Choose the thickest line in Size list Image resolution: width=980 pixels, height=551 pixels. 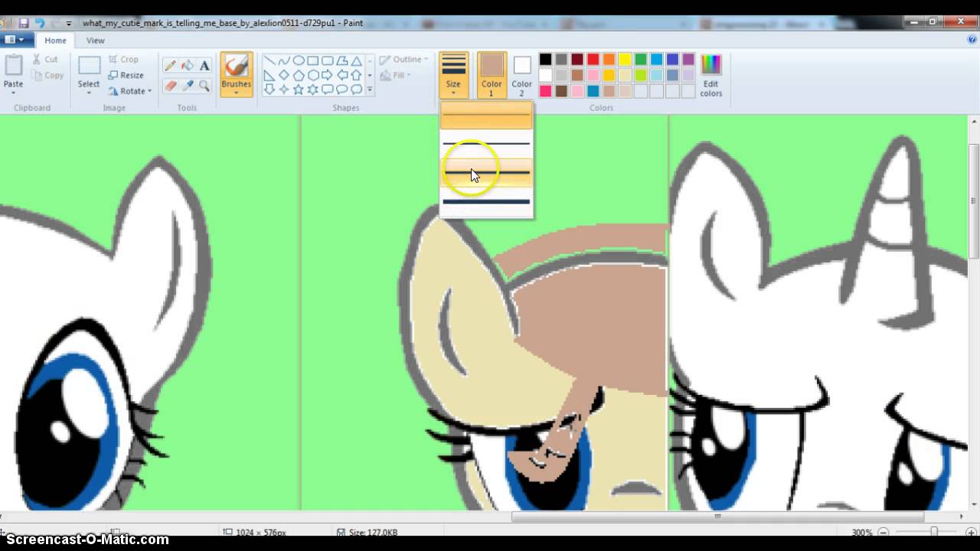tap(486, 202)
